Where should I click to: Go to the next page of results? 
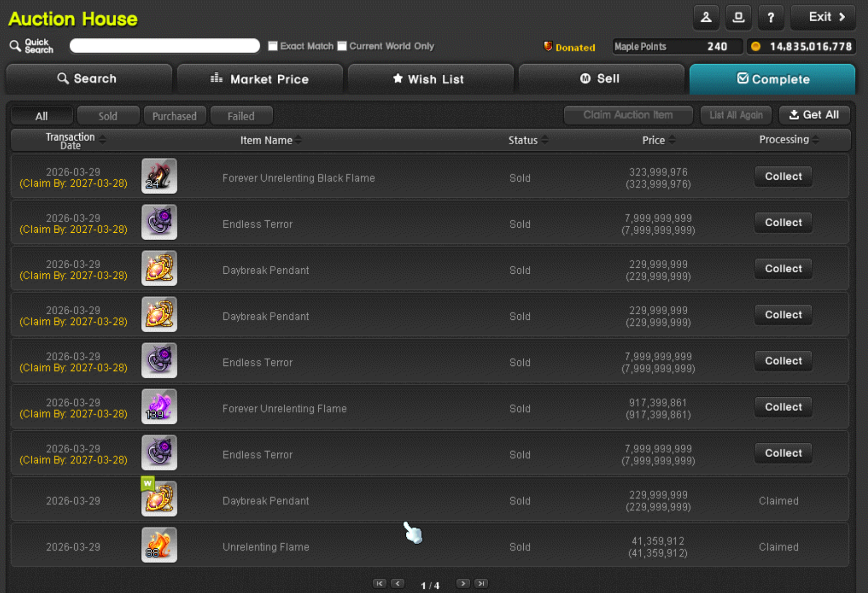463,583
